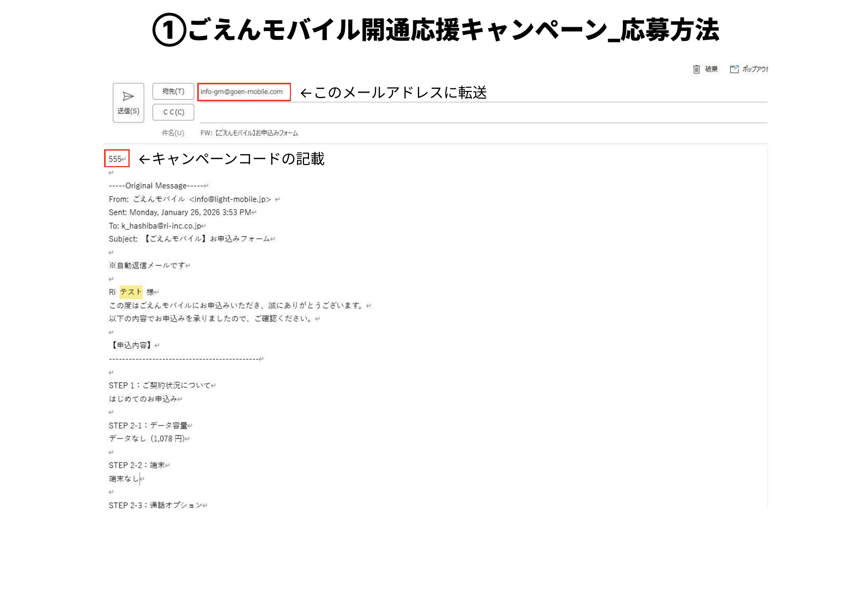868x591 pixels.
Task: Focus the empty CC address field
Action: (x=479, y=112)
